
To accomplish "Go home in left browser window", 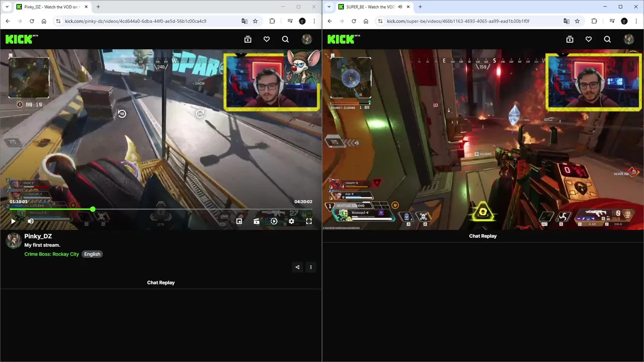I will pyautogui.click(x=44, y=21).
